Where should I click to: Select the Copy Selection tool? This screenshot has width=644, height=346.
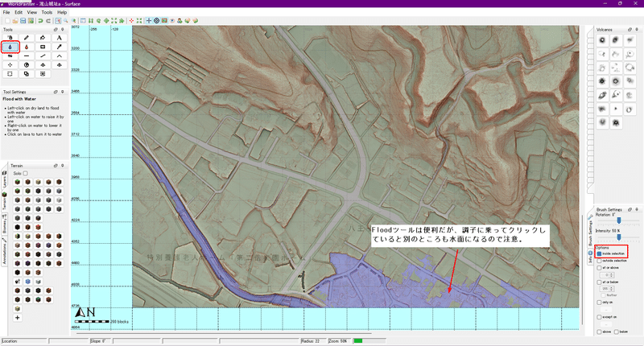pos(27,74)
